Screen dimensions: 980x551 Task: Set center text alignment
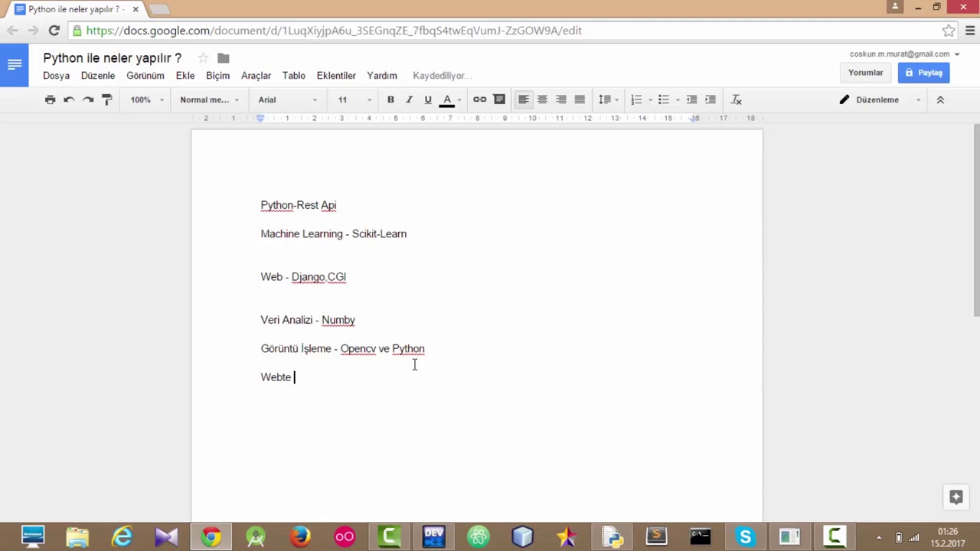point(542,99)
